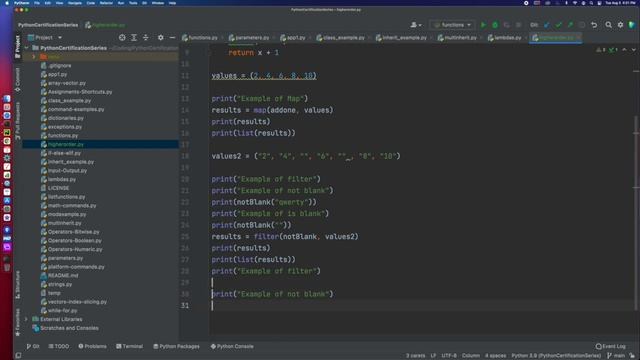Toggle tool window bars icon at bottom-left corner
The height and width of the screenshot is (360, 640).
pyautogui.click(x=18, y=356)
